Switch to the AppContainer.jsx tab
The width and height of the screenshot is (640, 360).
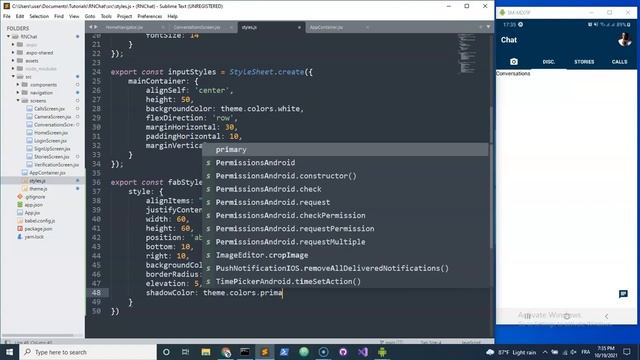[x=327, y=27]
